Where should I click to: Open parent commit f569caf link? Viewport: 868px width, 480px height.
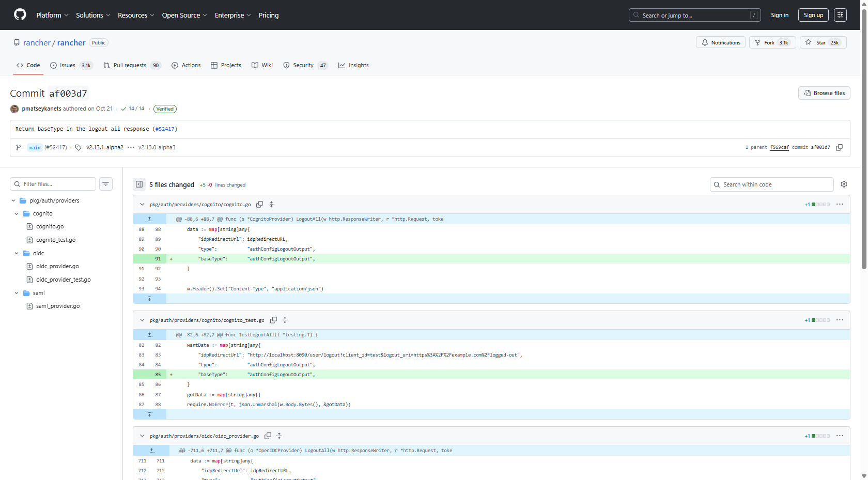click(779, 147)
